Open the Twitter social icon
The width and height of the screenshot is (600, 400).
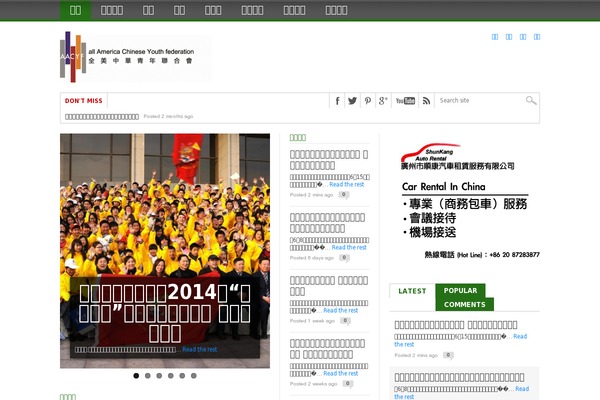[352, 101]
